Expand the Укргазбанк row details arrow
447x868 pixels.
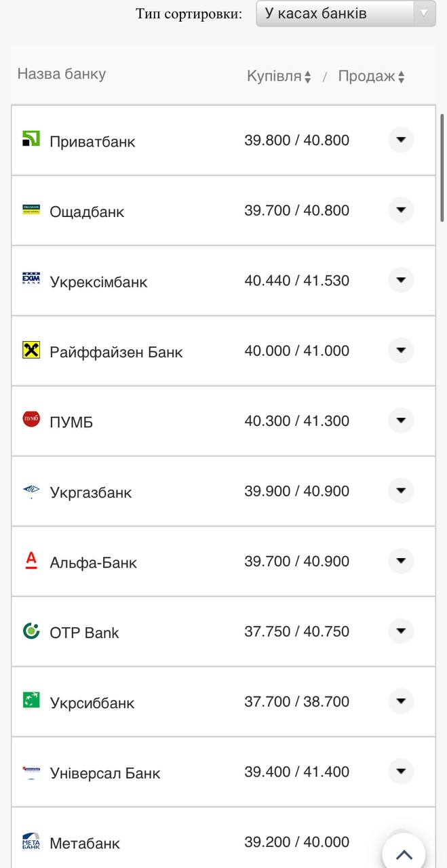[401, 490]
